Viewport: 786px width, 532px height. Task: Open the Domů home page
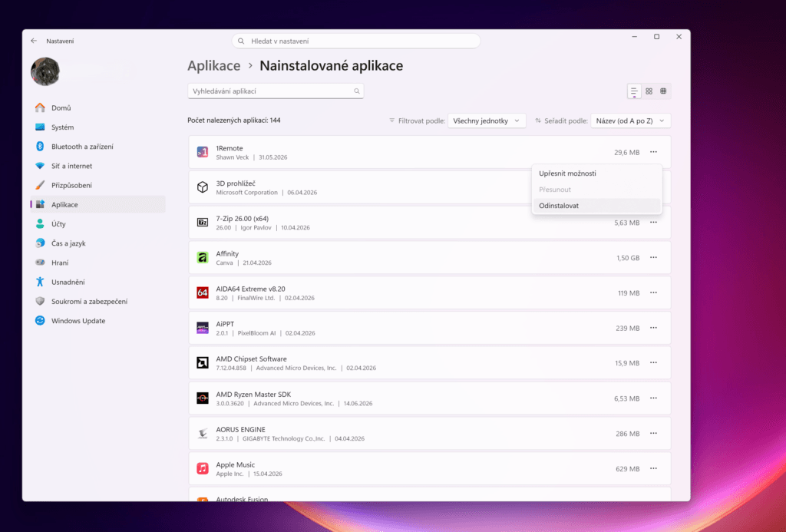tap(97, 107)
